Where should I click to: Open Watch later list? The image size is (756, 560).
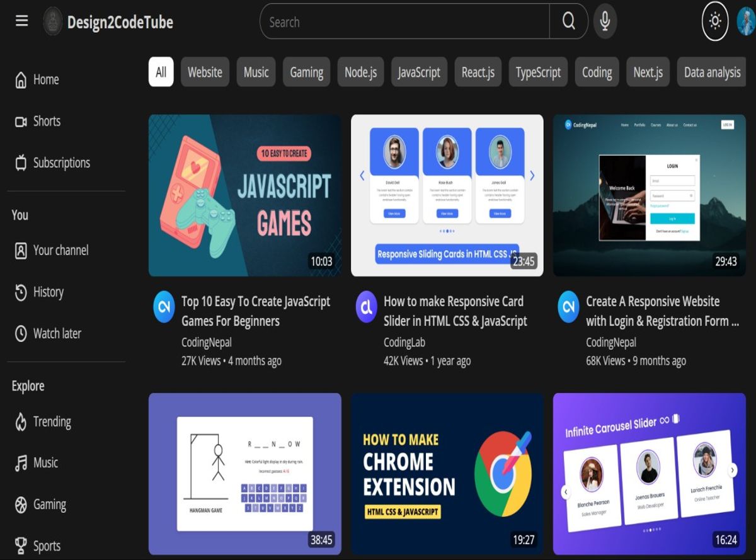tap(56, 334)
